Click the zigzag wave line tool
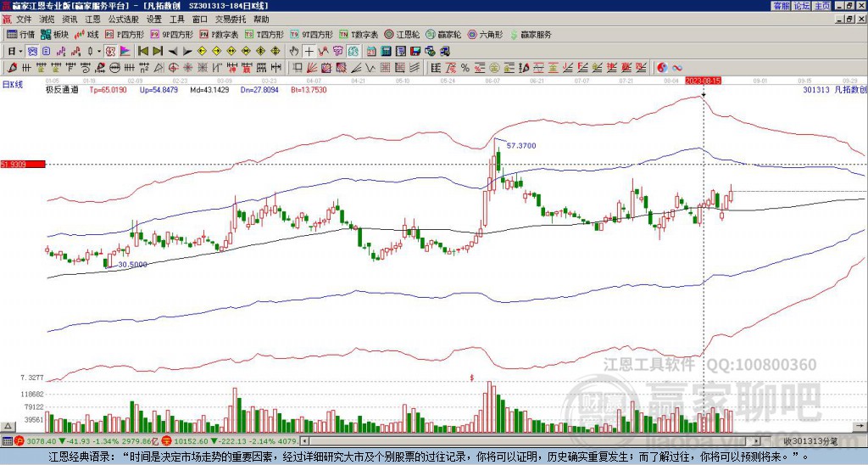 point(369,68)
